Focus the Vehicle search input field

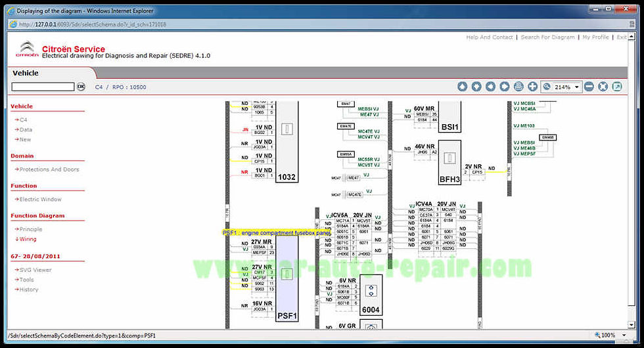tap(43, 87)
